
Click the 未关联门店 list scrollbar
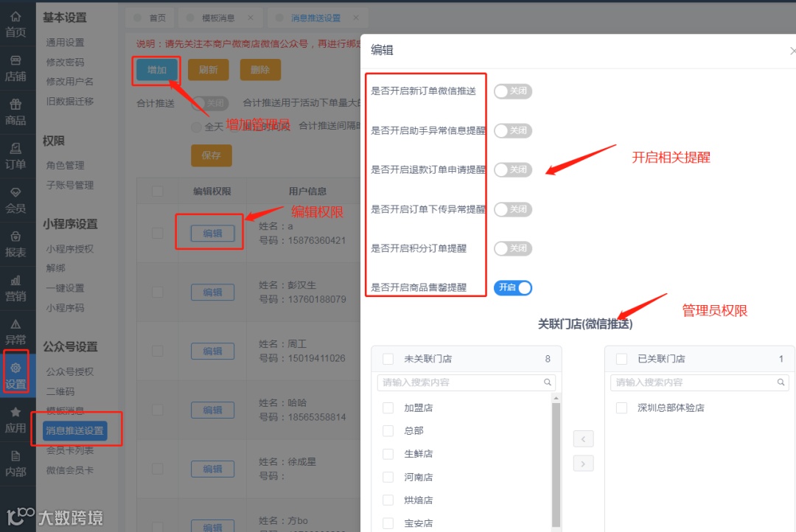556,464
